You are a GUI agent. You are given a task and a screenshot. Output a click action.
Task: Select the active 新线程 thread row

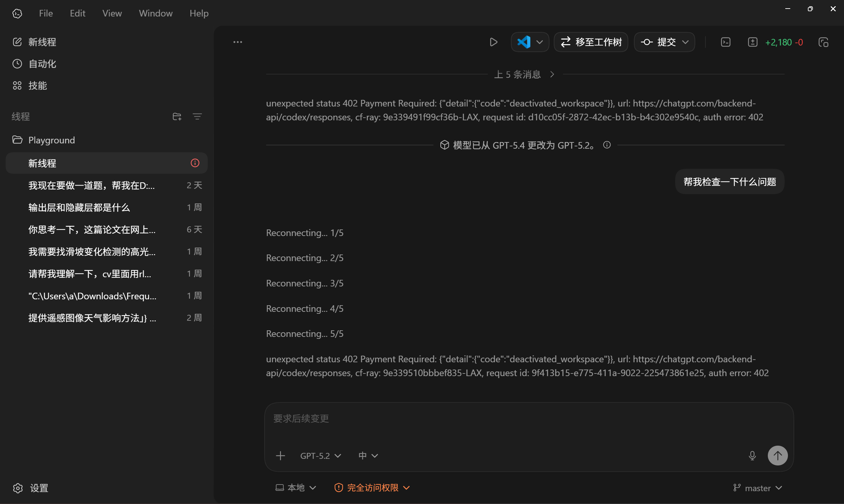tap(107, 163)
